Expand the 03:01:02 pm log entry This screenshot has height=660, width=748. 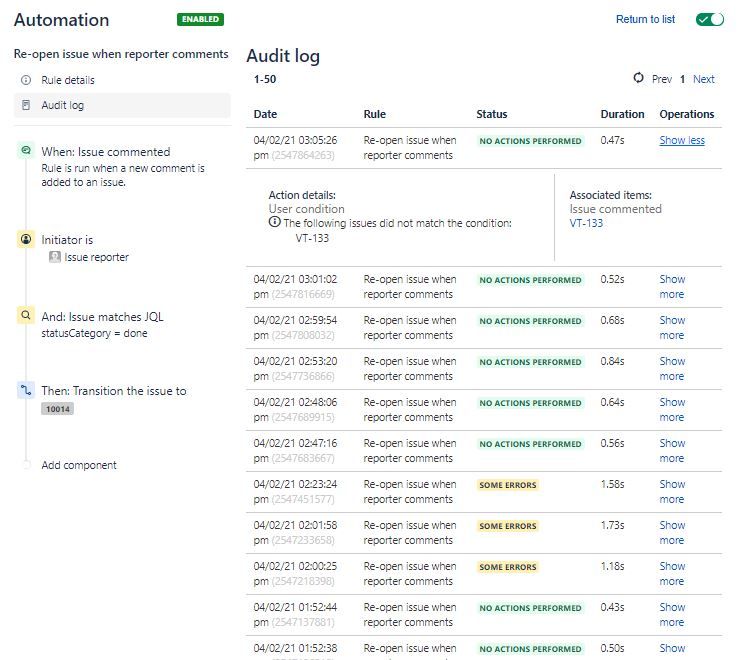(x=672, y=287)
